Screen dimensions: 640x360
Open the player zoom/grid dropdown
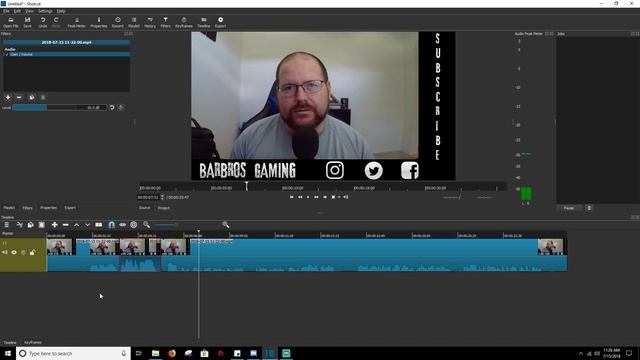point(335,197)
